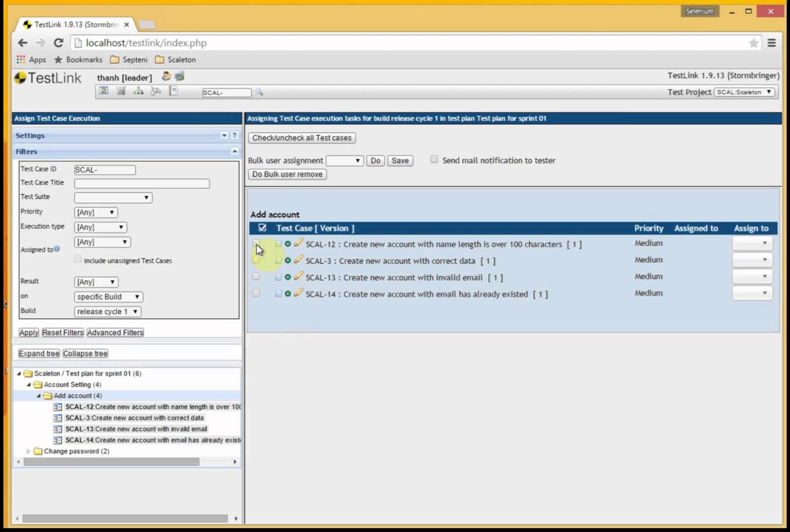This screenshot has height=532, width=790.
Task: Open the Assign to dropdown for SCAL-12
Action: (x=752, y=243)
